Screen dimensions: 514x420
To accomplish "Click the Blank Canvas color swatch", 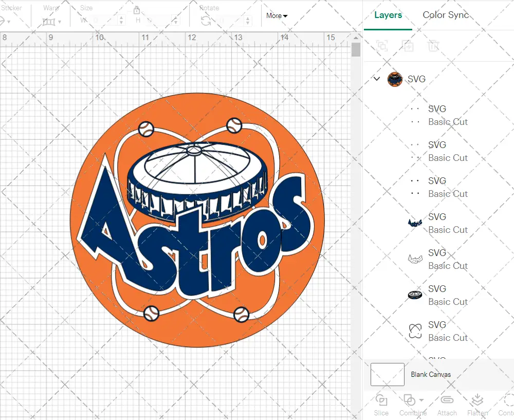I will coord(388,374).
